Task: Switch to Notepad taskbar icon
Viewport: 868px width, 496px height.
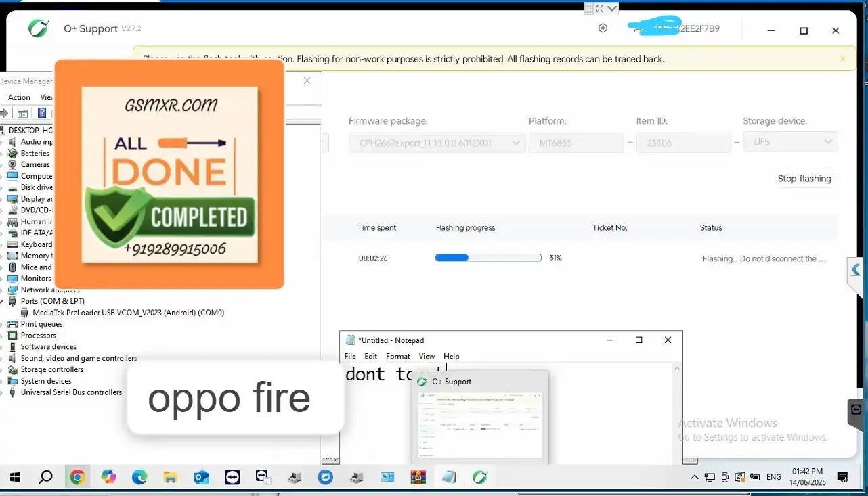Action: coord(449,477)
